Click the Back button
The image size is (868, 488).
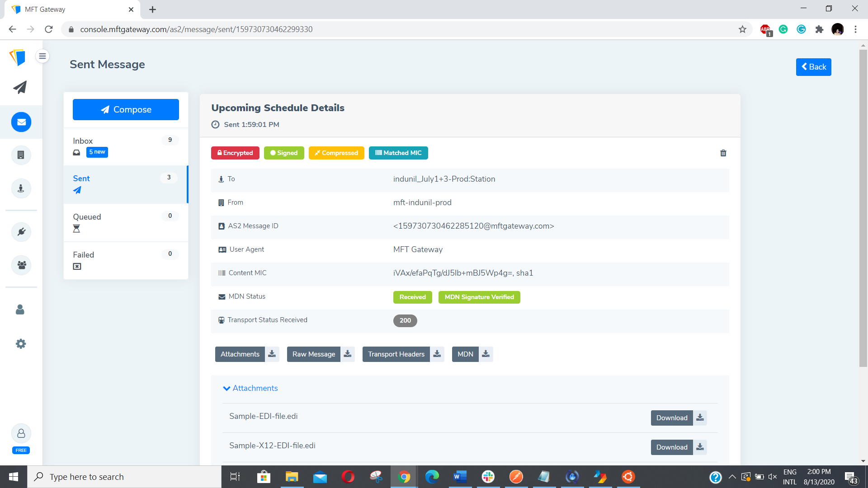(813, 67)
